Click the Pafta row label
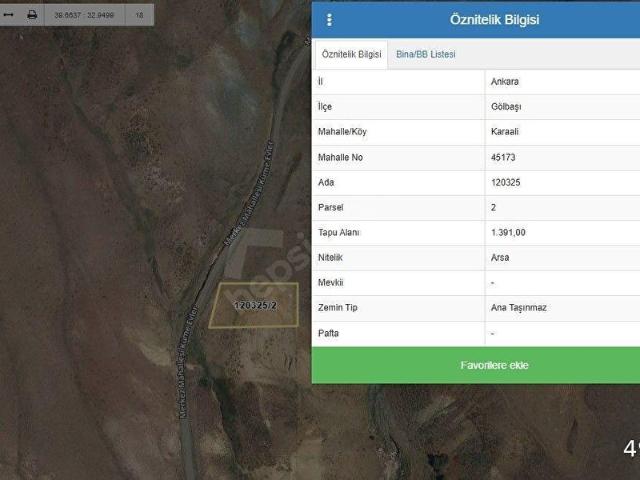This screenshot has height=480, width=640. (328, 333)
